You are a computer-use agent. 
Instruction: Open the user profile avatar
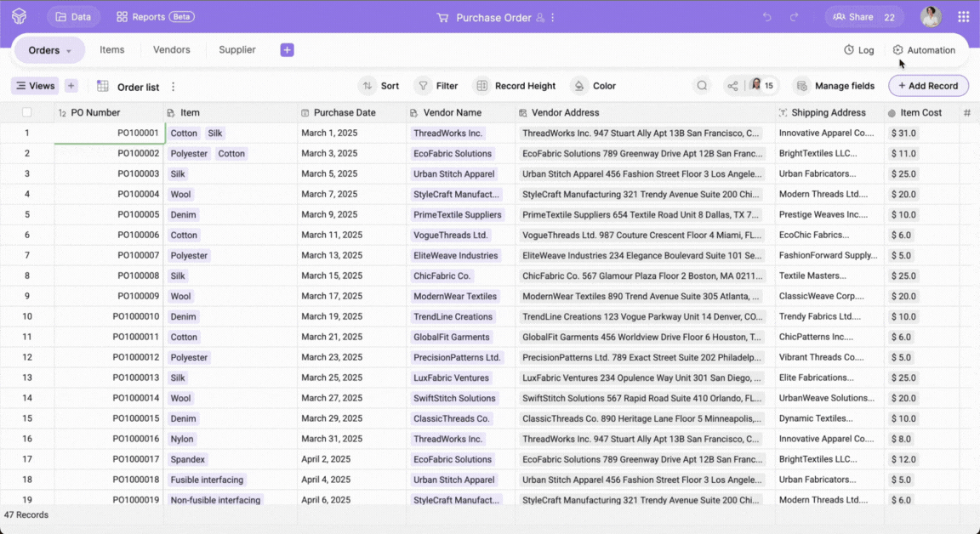931,17
